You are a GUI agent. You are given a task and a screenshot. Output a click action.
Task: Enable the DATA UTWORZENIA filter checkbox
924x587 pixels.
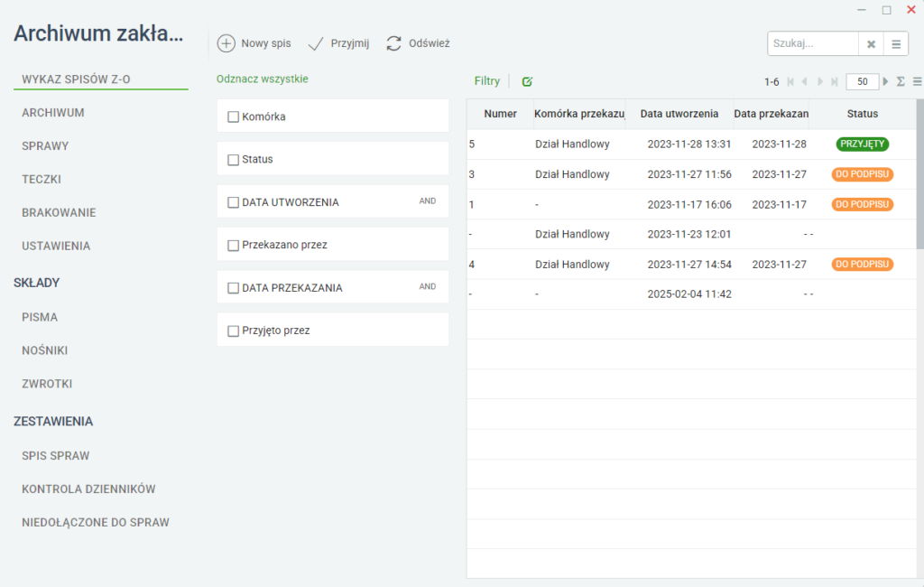click(x=234, y=202)
